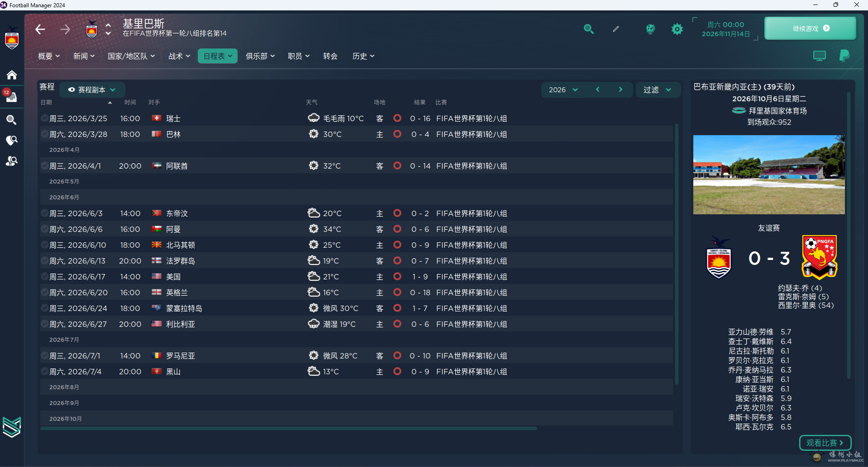
Task: Open player 亚力山德·劳维
Action: tap(750, 332)
